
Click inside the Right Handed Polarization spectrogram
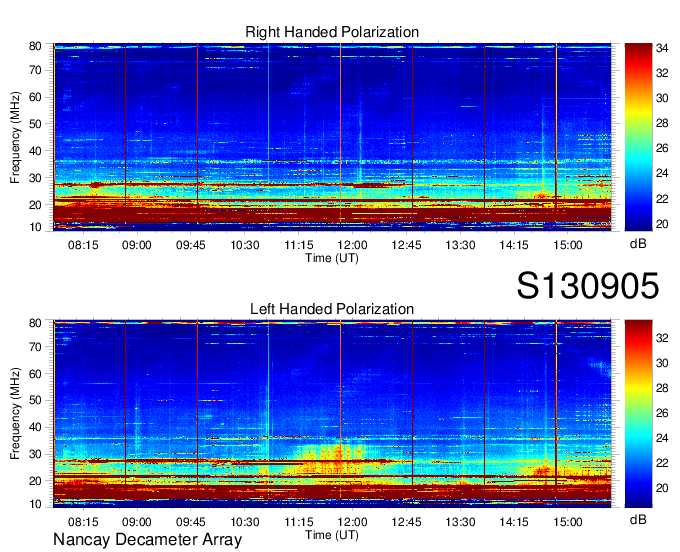point(332,137)
